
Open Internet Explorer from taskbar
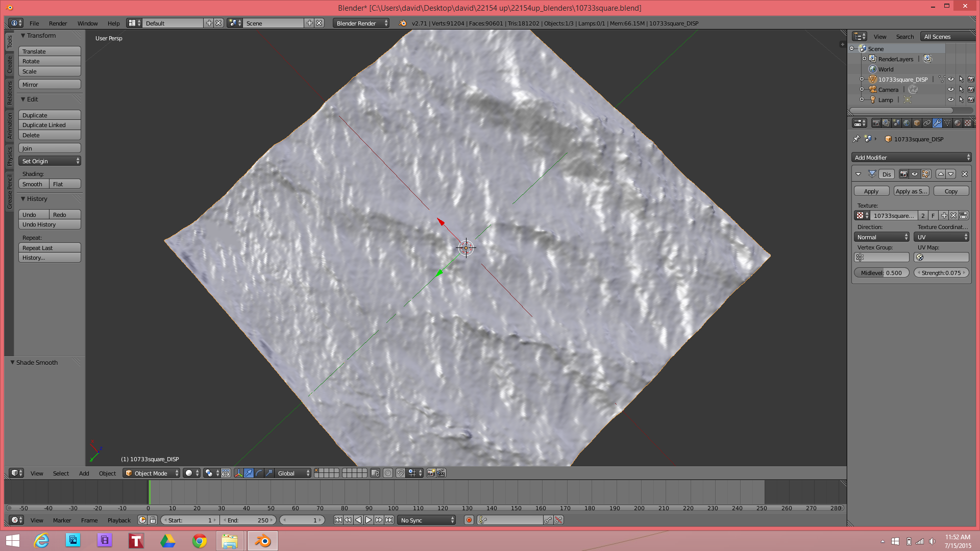pos(41,541)
